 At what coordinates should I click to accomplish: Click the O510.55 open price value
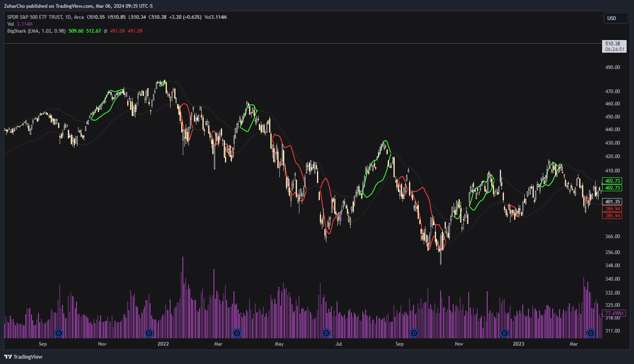(x=96, y=17)
